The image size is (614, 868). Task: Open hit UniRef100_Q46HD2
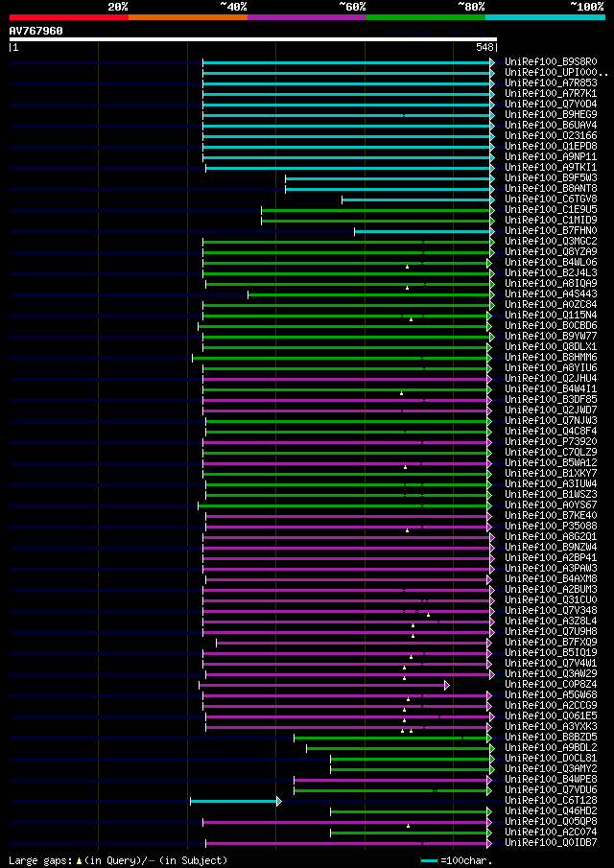551,811
